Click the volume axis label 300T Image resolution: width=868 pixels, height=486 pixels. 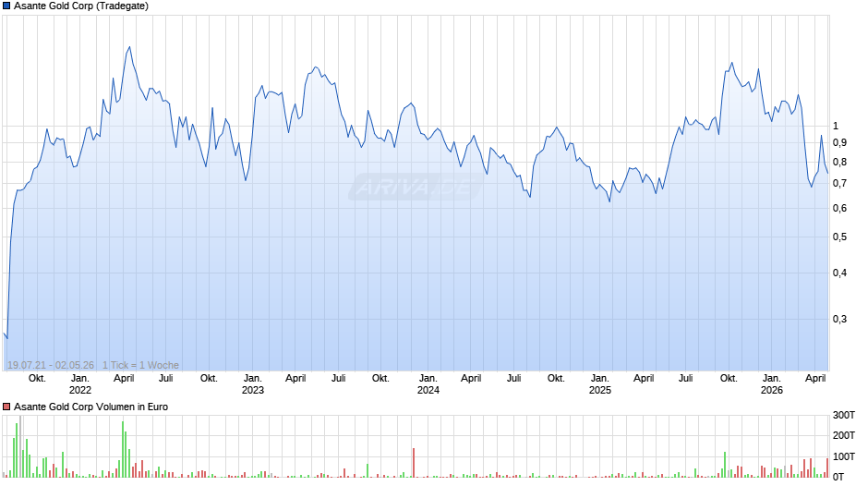(844, 415)
